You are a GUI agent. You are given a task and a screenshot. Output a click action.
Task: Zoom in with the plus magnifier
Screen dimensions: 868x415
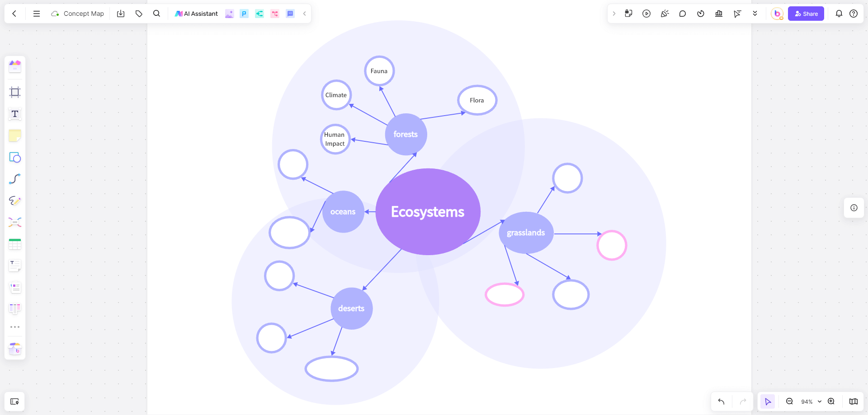click(831, 401)
